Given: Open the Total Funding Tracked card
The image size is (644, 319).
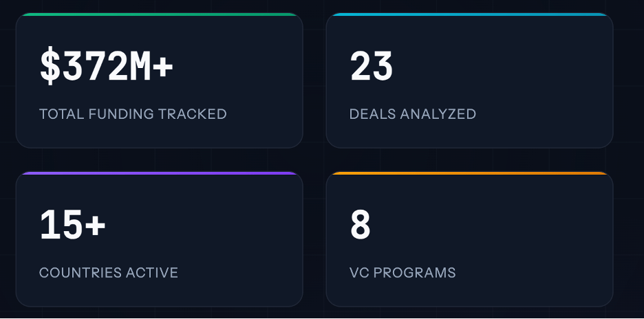Looking at the screenshot, I should pyautogui.click(x=160, y=80).
